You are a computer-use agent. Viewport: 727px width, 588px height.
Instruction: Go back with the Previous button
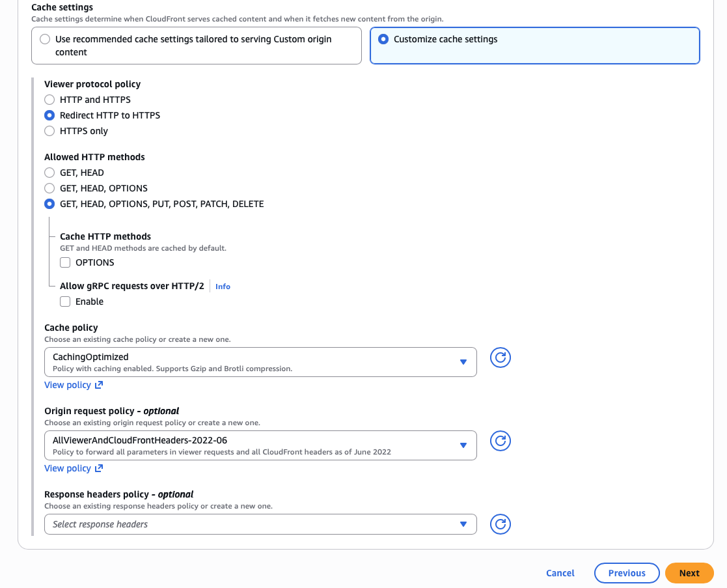point(627,573)
